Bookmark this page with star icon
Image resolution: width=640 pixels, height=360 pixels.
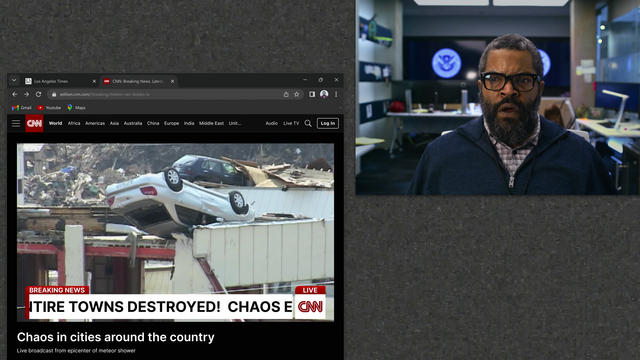tap(297, 94)
